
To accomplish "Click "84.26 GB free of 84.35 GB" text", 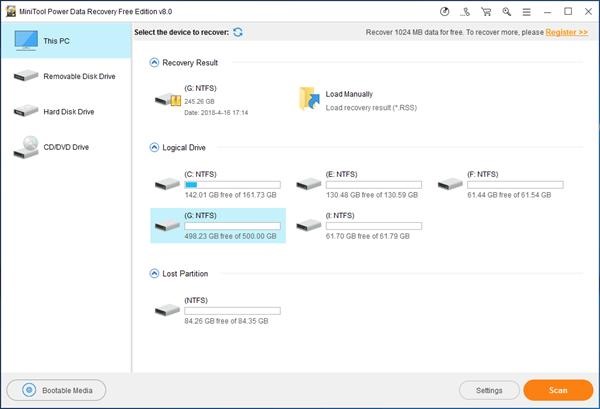I will click(226, 321).
